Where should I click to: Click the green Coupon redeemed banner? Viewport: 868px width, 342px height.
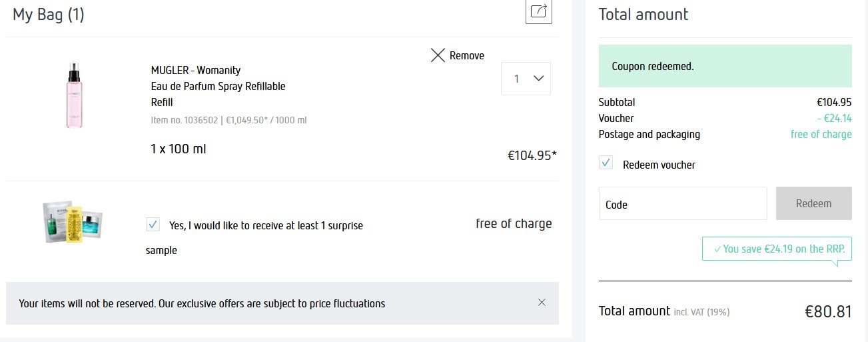click(725, 66)
